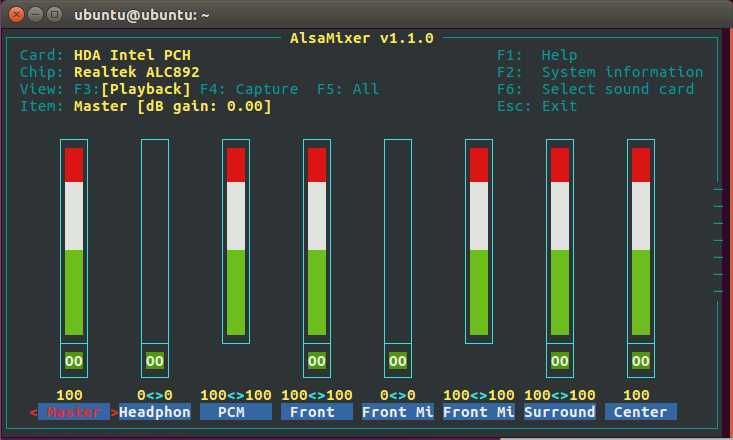Select the PCM channel label

[236, 412]
